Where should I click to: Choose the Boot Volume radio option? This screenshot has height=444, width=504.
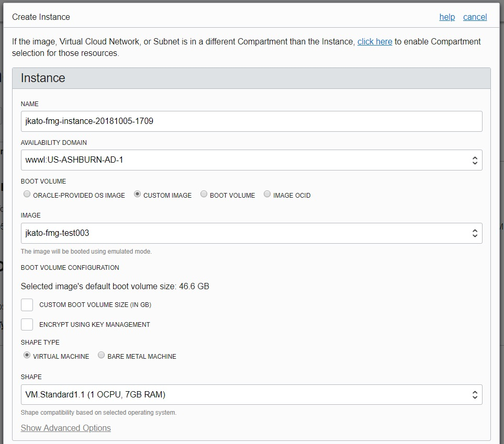(x=204, y=195)
